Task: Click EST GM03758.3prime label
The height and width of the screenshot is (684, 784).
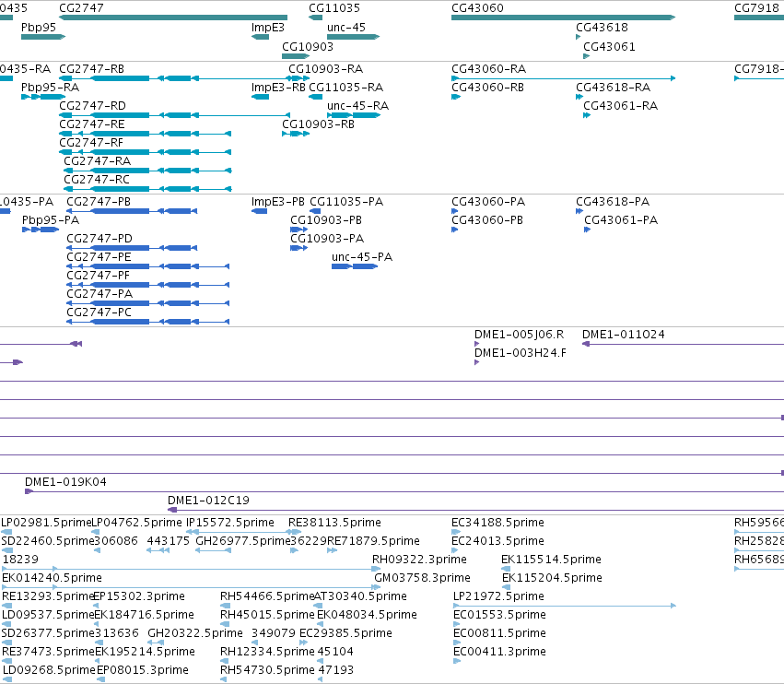Action: [x=422, y=578]
